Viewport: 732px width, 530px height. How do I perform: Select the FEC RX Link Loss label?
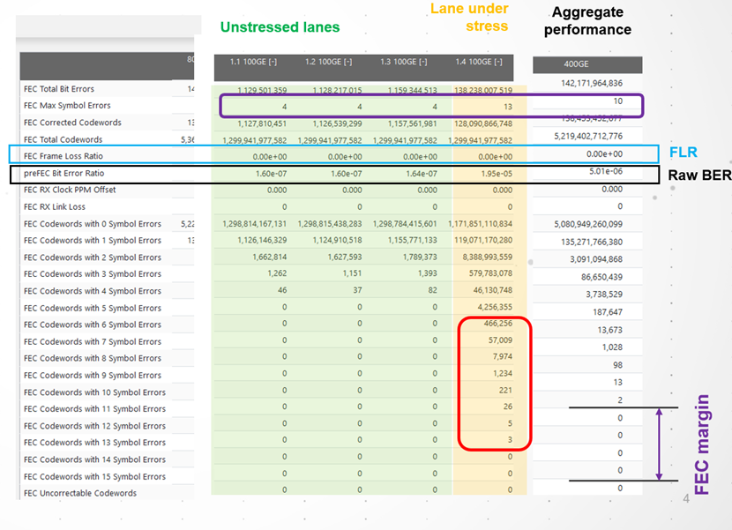coord(55,207)
